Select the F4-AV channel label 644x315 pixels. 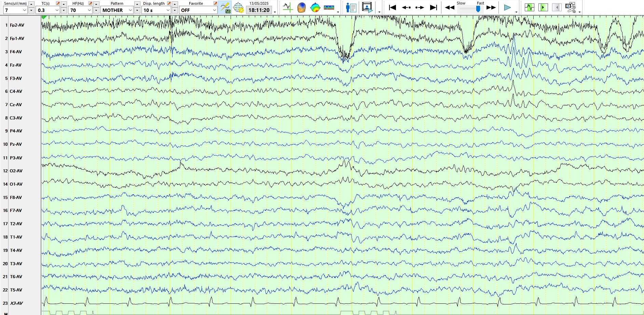16,52
